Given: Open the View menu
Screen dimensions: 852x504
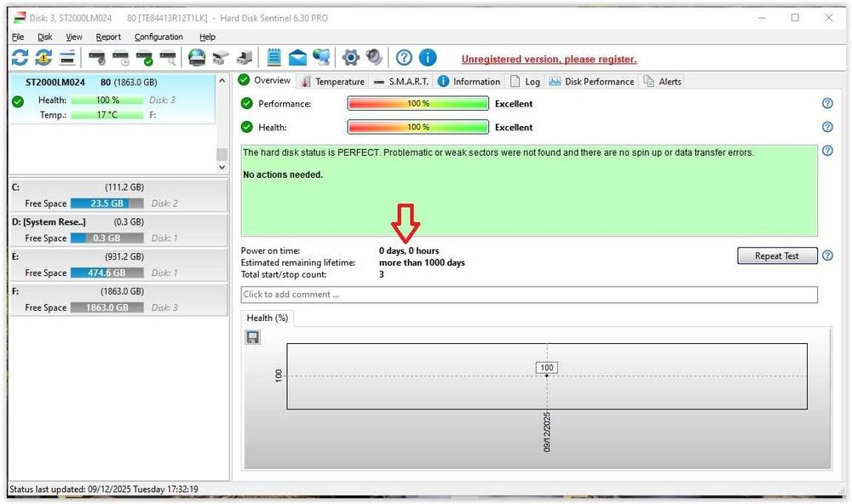Looking at the screenshot, I should point(74,37).
